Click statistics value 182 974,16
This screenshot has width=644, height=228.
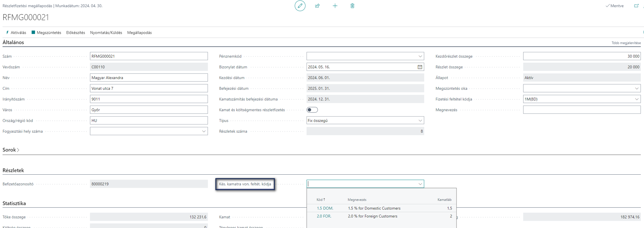(582, 217)
